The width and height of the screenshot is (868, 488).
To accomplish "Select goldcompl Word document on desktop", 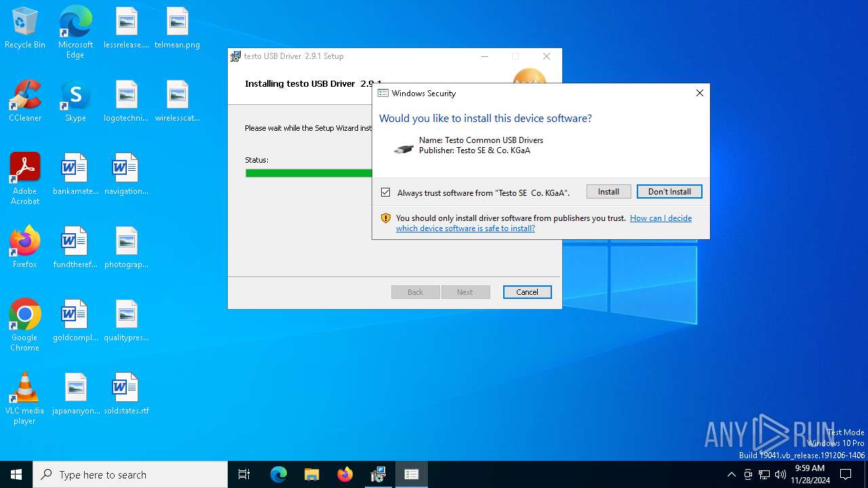I will click(75, 321).
